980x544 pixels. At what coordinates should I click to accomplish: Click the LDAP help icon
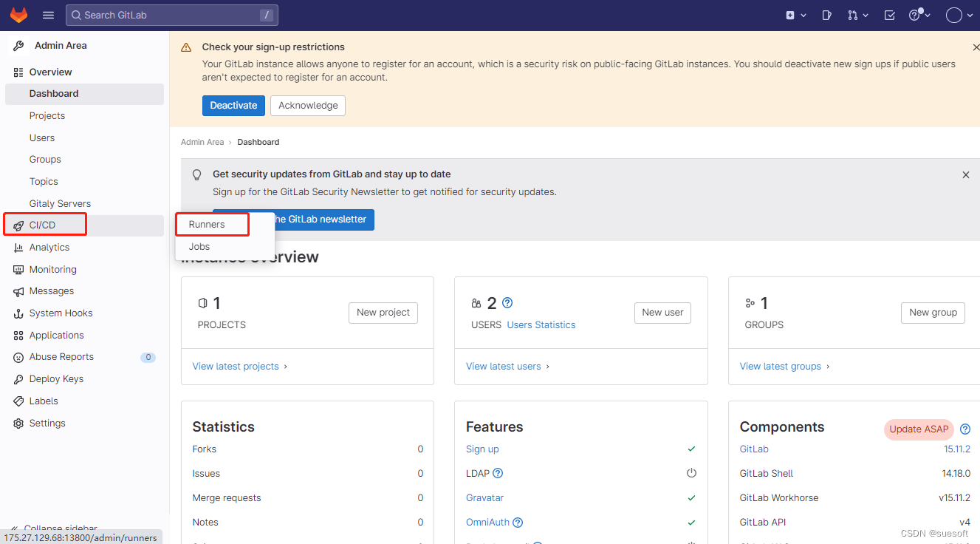pos(498,474)
